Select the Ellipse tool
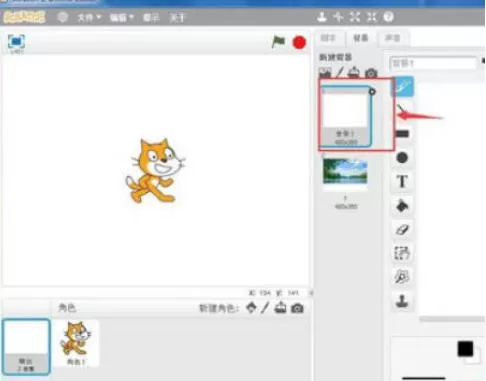 pyautogui.click(x=402, y=158)
